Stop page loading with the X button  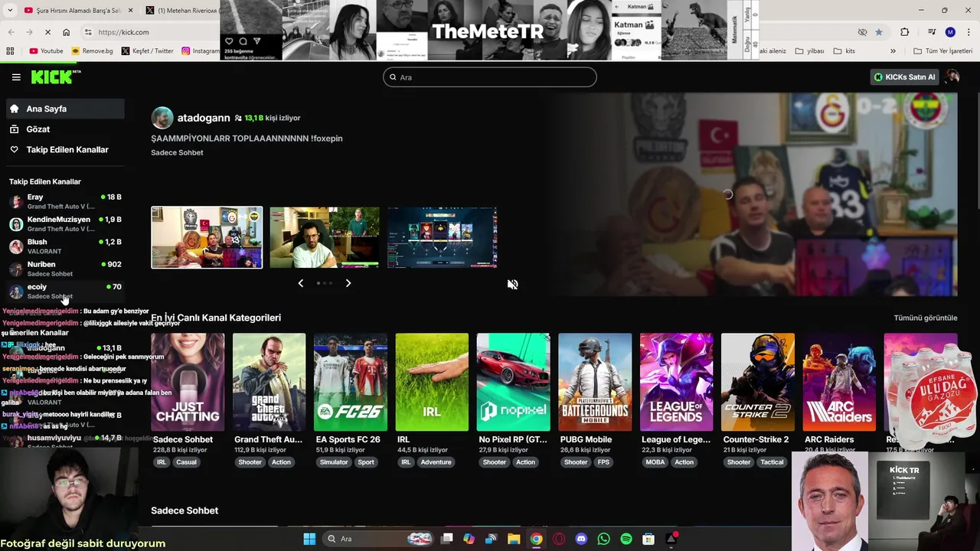coord(47,32)
